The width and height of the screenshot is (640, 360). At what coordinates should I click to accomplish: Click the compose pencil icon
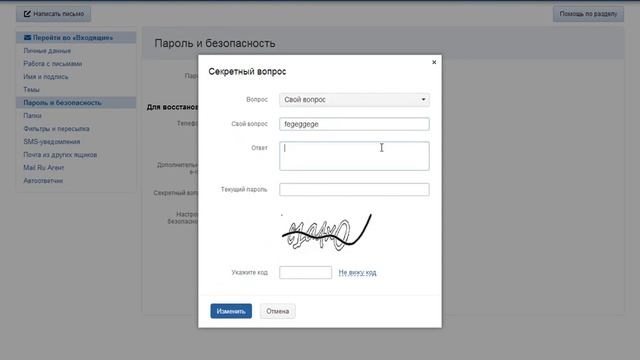coord(27,14)
